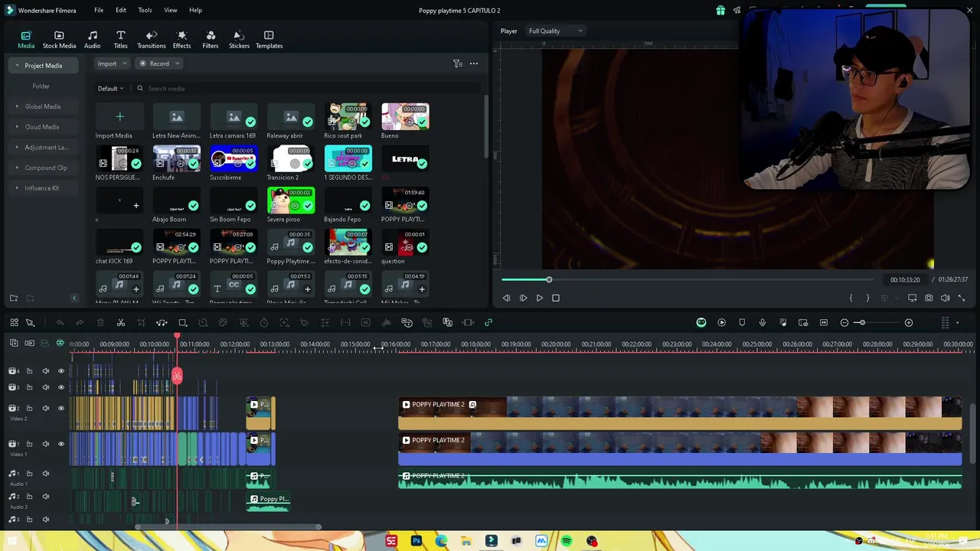
Task: Click the split scissors tool
Action: 120,323
